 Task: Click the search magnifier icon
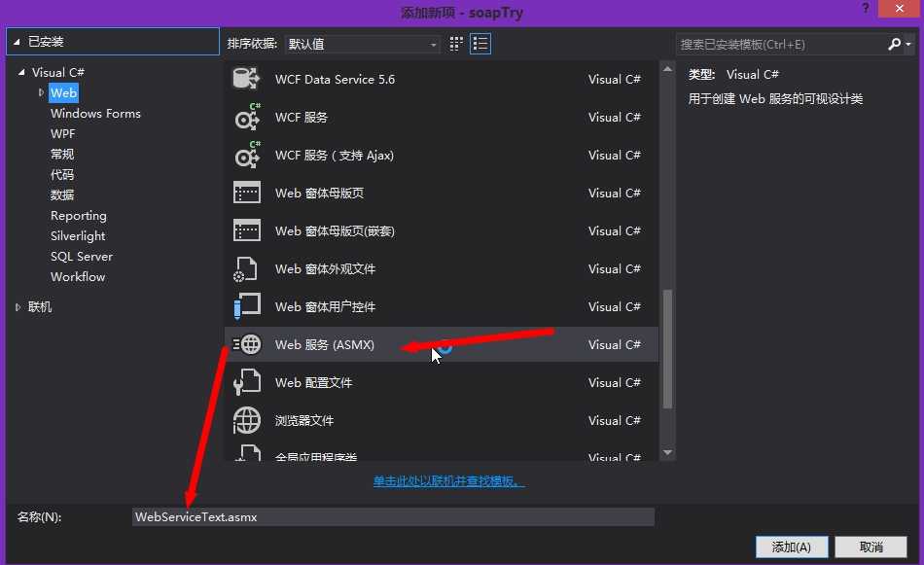(894, 44)
